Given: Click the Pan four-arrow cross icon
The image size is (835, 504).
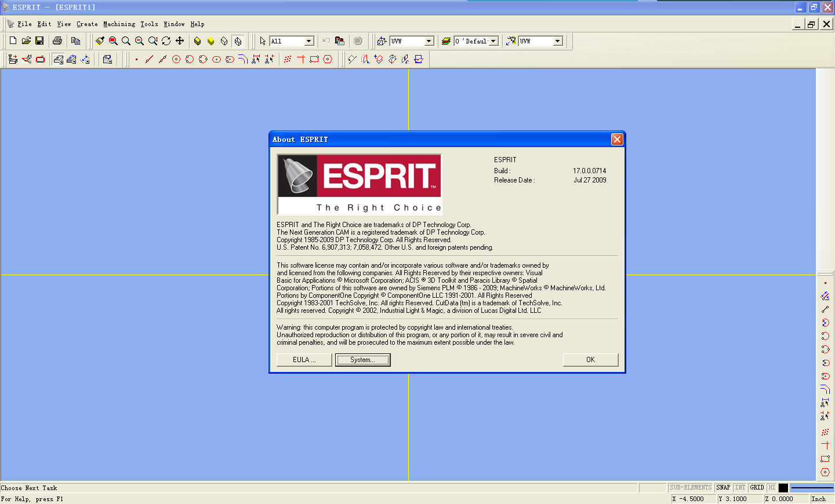Looking at the screenshot, I should coord(180,41).
